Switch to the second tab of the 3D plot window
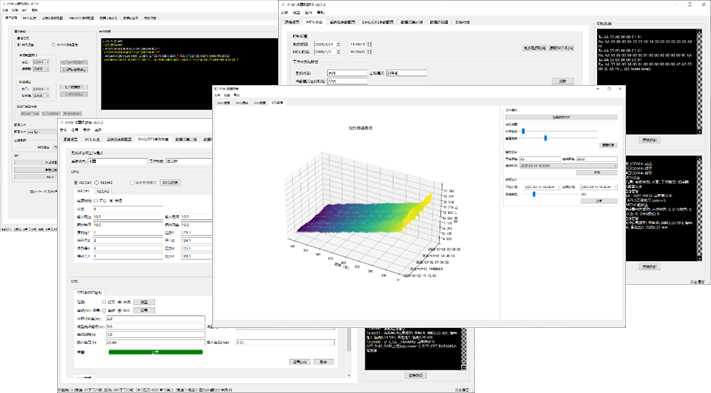The width and height of the screenshot is (711, 393). (x=242, y=103)
